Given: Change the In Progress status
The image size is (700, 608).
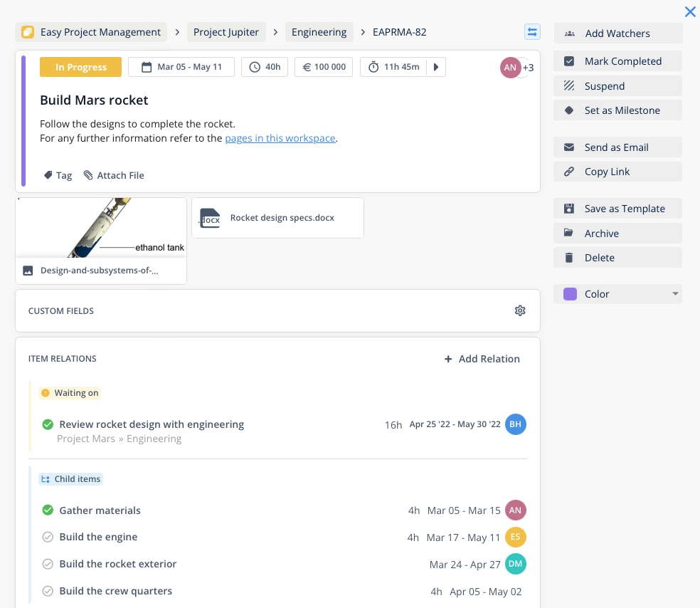Looking at the screenshot, I should pyautogui.click(x=81, y=67).
